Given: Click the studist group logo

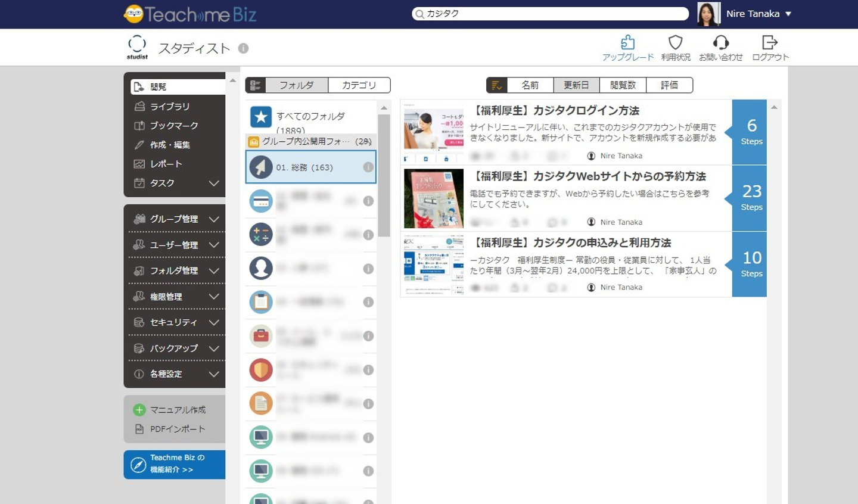Looking at the screenshot, I should tap(137, 47).
